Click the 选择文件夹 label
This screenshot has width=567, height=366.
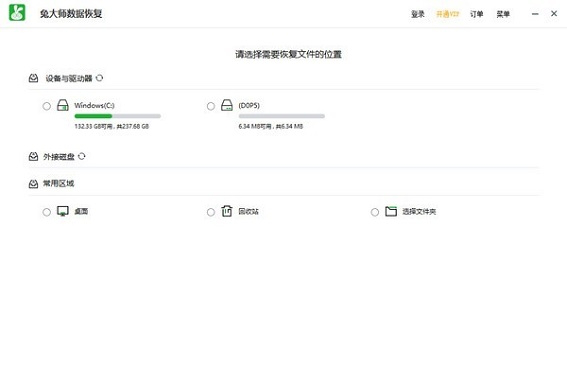419,211
